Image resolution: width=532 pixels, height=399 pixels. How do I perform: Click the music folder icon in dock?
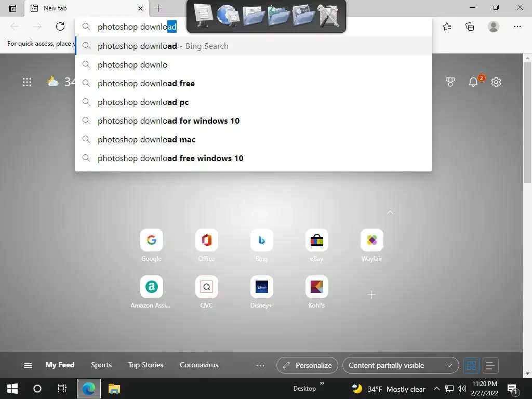coord(278,16)
